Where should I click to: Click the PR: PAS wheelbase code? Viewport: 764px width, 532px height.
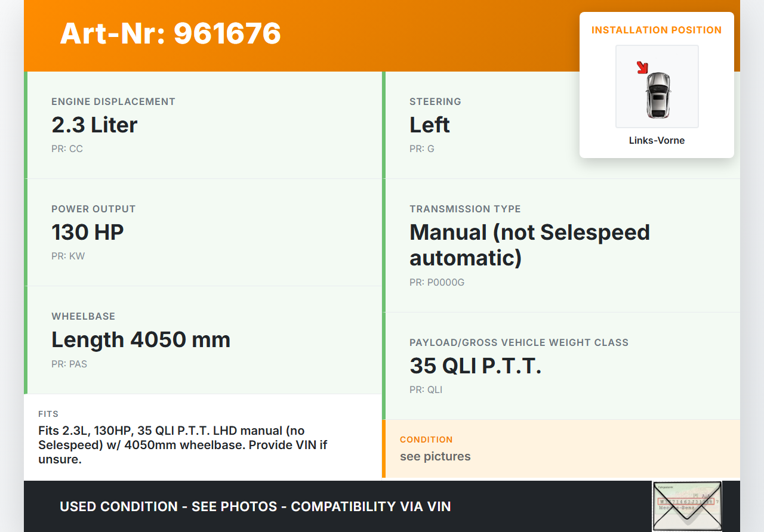[x=69, y=364]
